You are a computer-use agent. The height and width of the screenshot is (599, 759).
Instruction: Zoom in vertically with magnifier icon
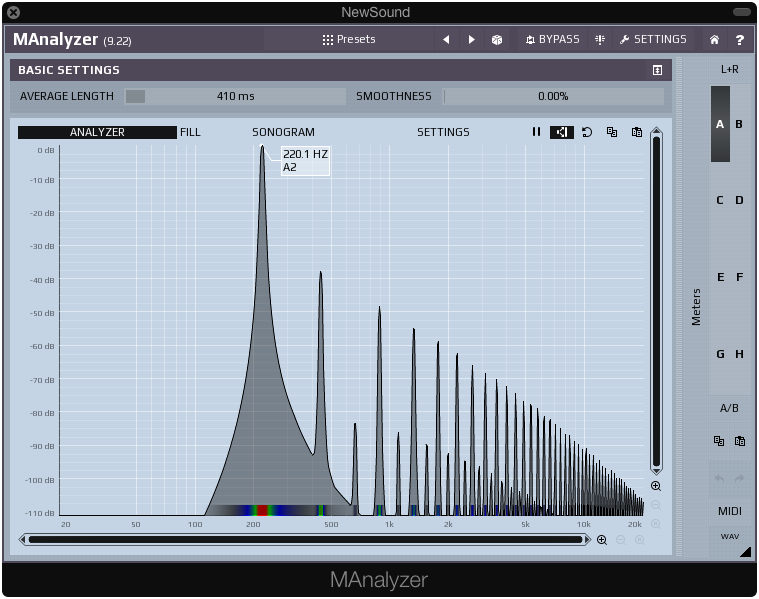tap(656, 486)
